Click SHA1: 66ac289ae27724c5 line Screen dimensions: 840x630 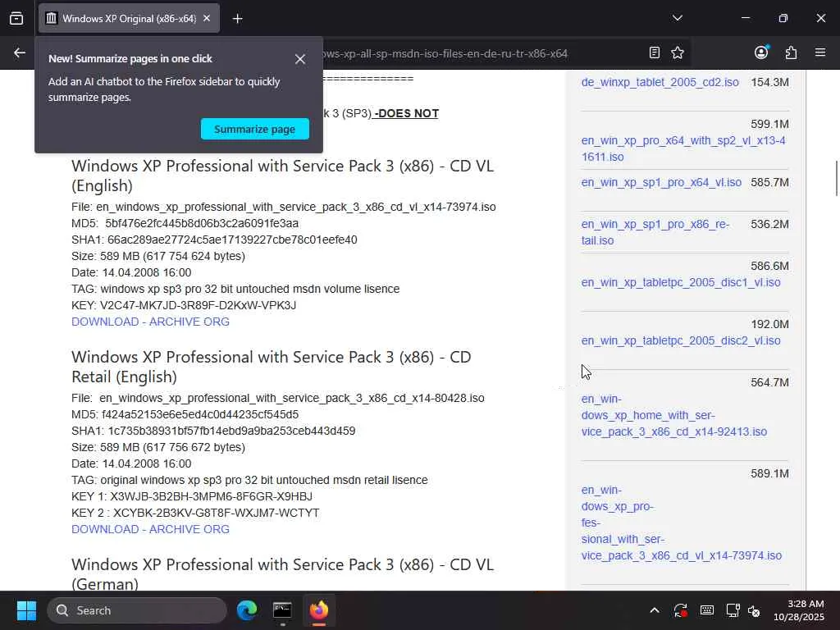coord(214,240)
